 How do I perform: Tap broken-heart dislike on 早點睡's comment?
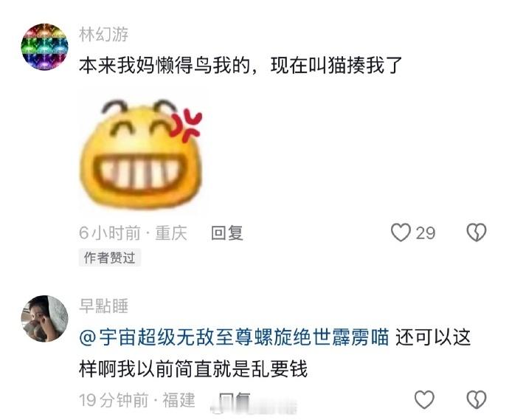pos(477,399)
